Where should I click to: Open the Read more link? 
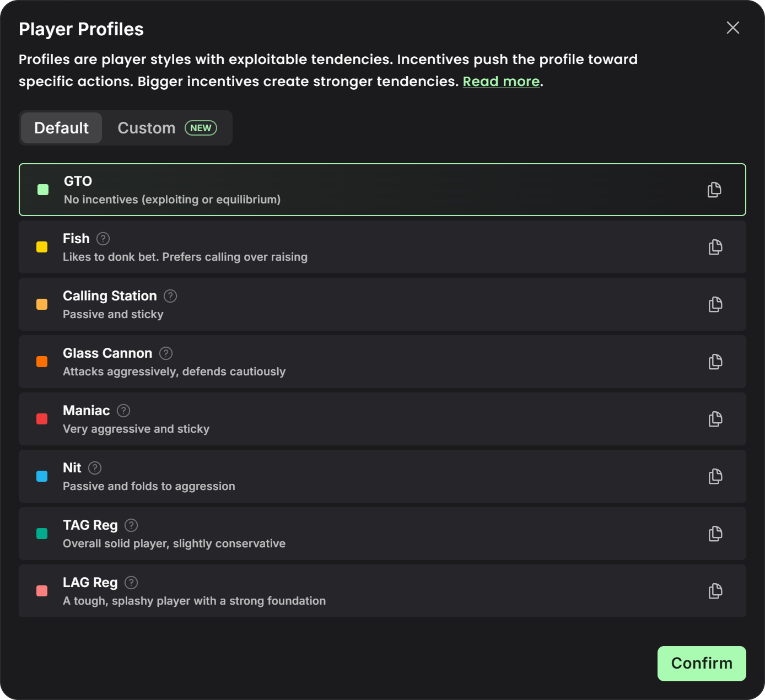(501, 82)
